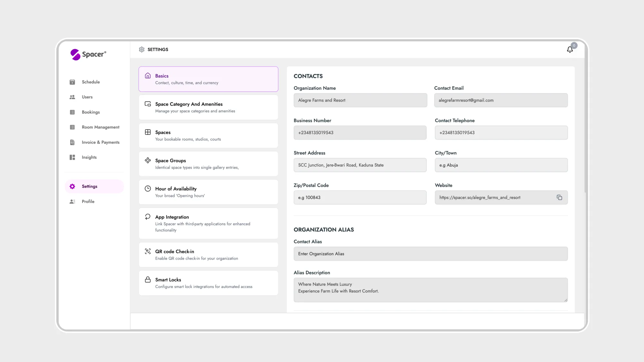The height and width of the screenshot is (362, 644).
Task: Click the Schedule calendar icon
Action: (72, 82)
